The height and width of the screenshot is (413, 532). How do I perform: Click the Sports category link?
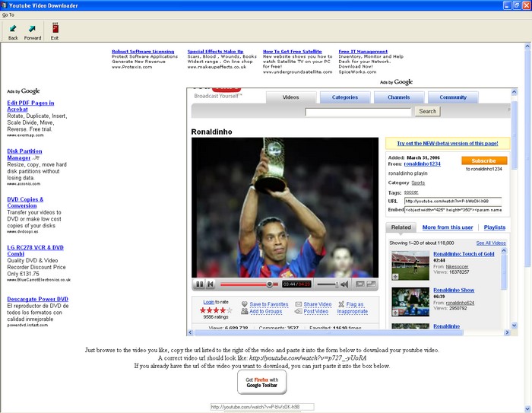pyautogui.click(x=418, y=183)
